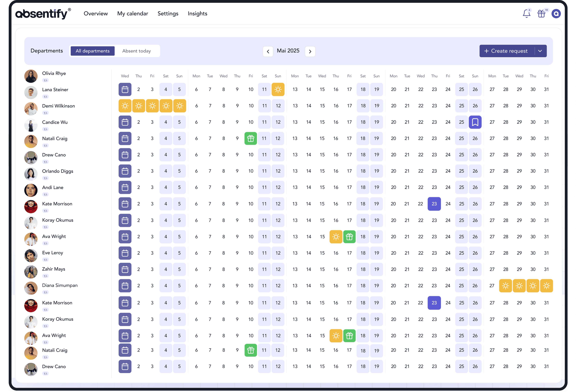576x392 pixels.
Task: Select the All departments filter
Action: point(92,51)
